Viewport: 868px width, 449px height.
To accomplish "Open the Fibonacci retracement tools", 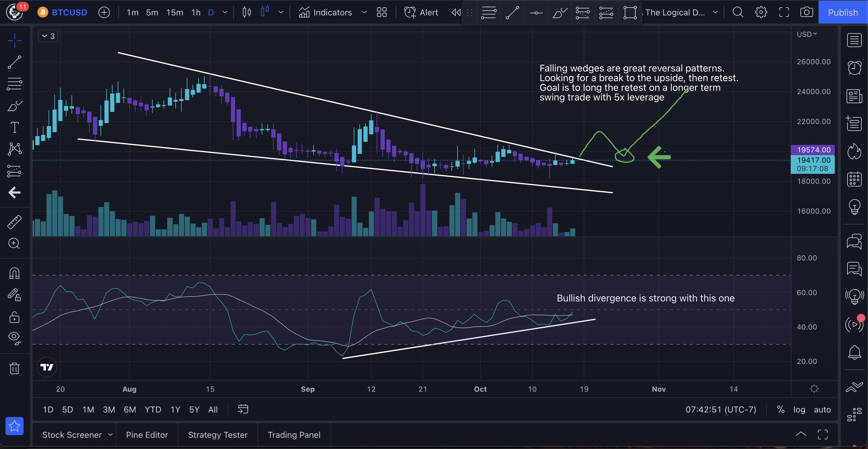I will click(14, 84).
